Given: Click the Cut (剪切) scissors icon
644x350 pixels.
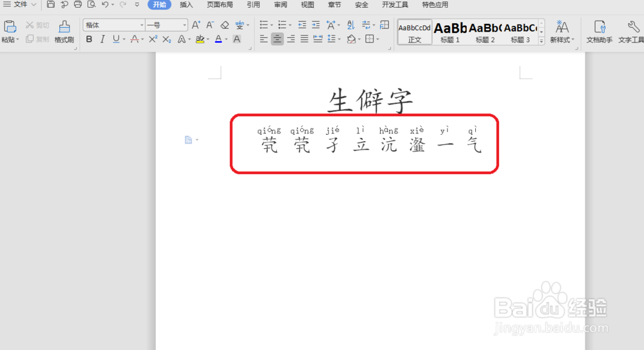Looking at the screenshot, I should click(30, 25).
